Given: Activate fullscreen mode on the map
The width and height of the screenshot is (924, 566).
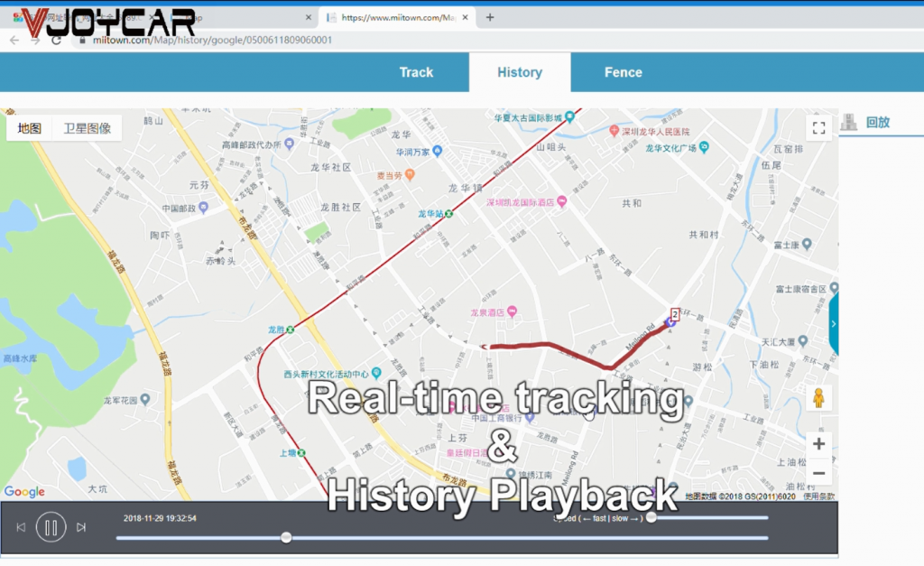Looking at the screenshot, I should [818, 127].
